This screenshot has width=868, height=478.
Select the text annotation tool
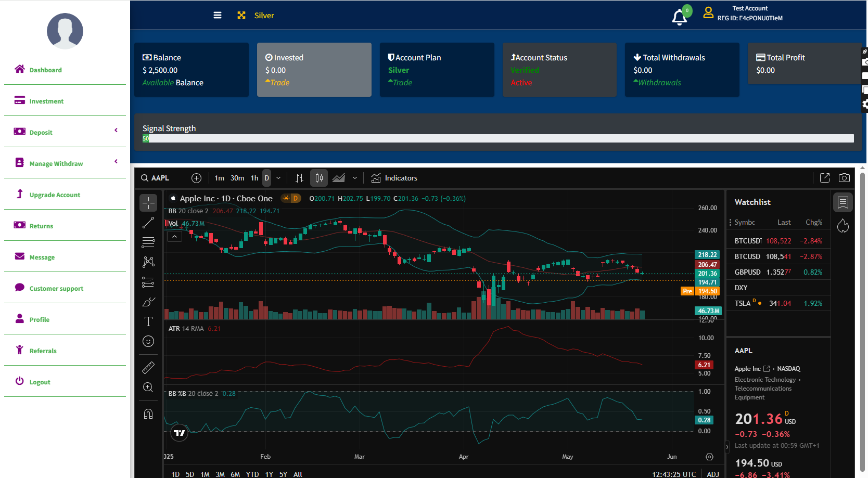point(148,321)
